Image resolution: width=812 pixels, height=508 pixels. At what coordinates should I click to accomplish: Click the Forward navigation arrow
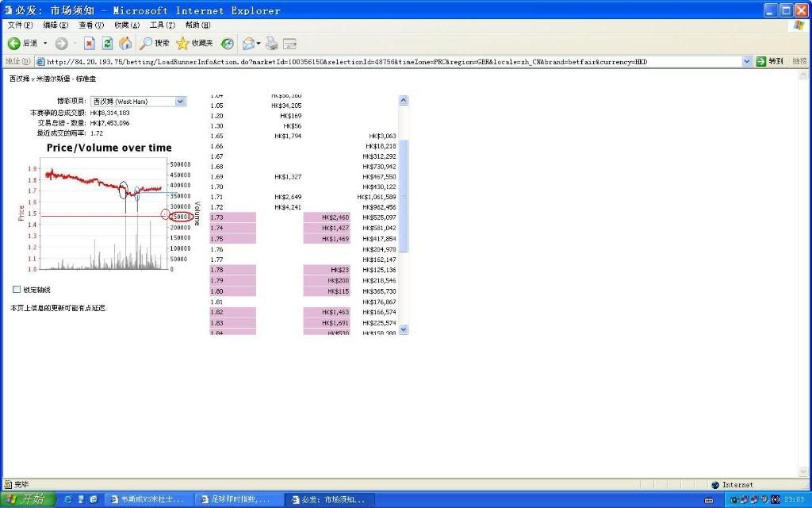tap(61, 43)
